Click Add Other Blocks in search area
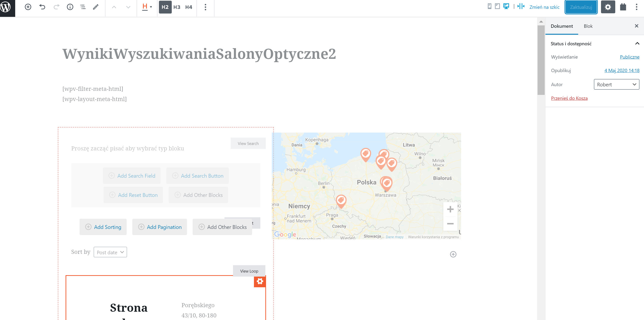644x320 pixels. click(x=198, y=195)
